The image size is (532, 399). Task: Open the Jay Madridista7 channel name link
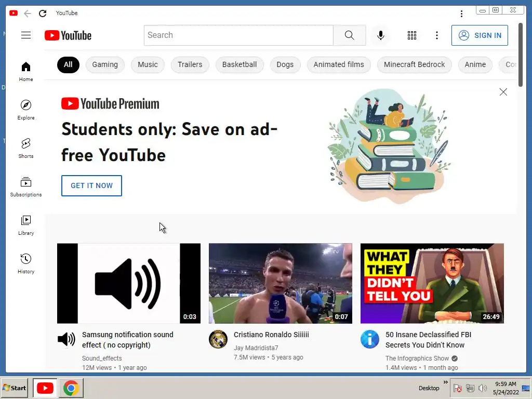[256, 348]
